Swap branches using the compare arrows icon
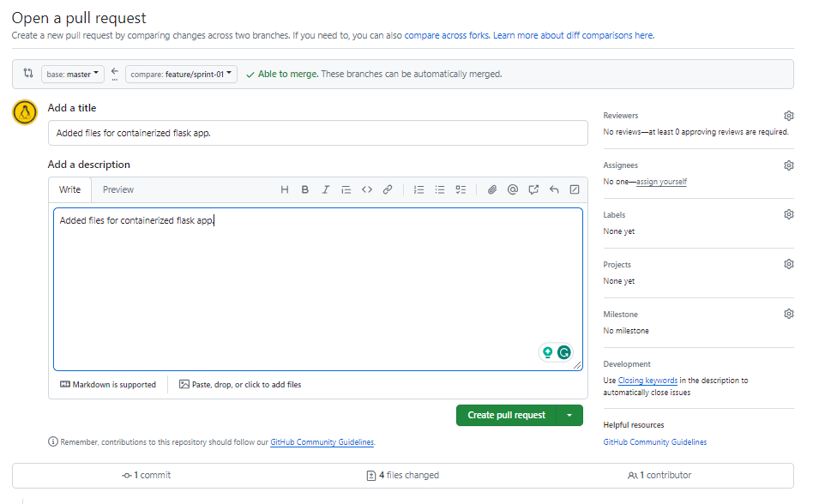Screen dimensions: 813x504 (28, 73)
